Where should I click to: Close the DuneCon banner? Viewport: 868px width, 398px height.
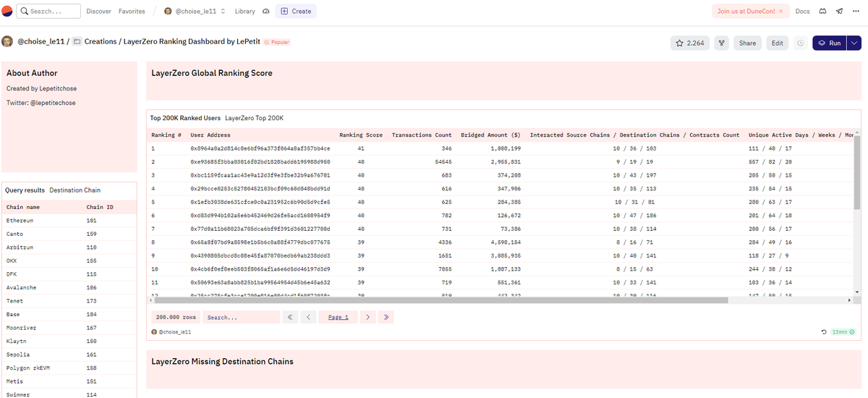click(x=780, y=12)
